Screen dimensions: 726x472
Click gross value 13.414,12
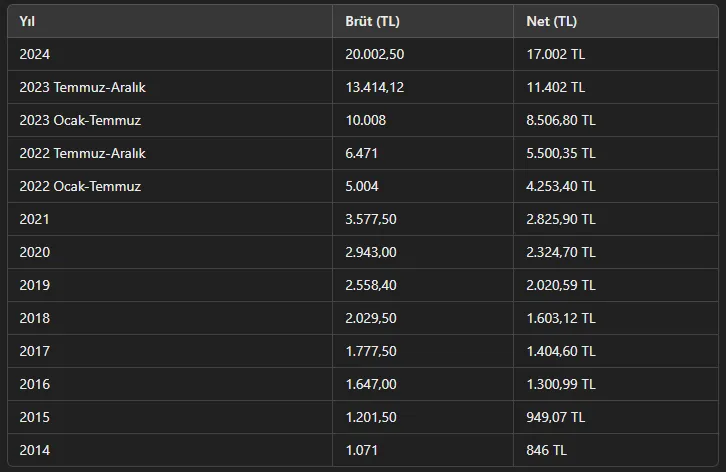pyautogui.click(x=375, y=87)
